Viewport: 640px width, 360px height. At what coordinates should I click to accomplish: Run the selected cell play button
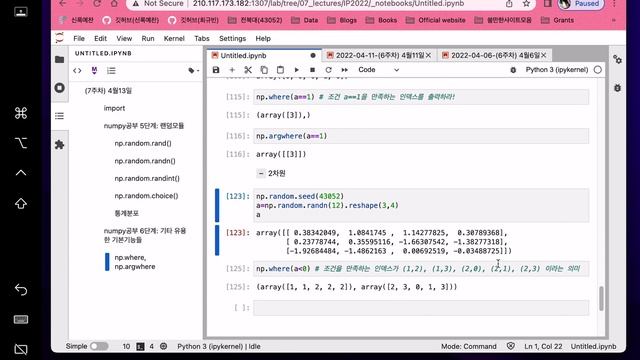296,70
